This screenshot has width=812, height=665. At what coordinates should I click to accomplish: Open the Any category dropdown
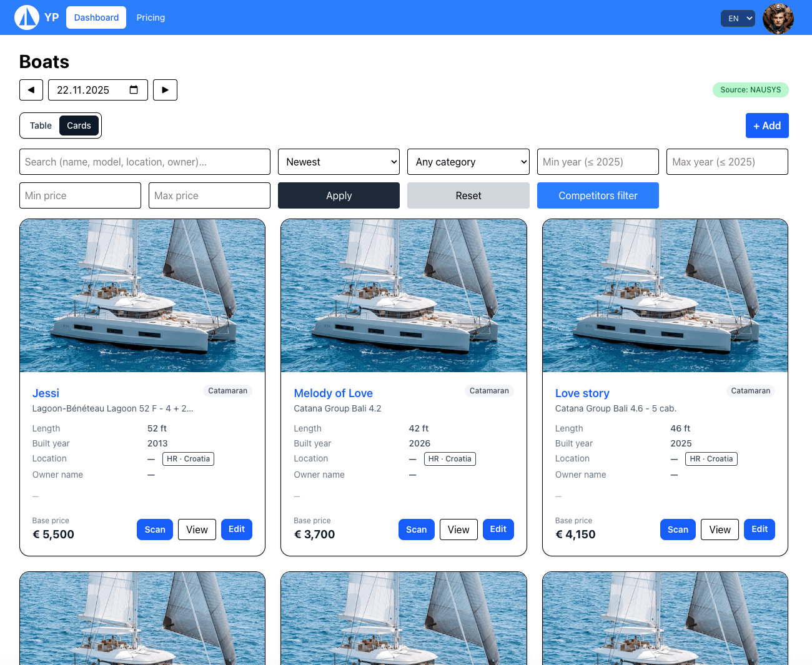tap(468, 162)
